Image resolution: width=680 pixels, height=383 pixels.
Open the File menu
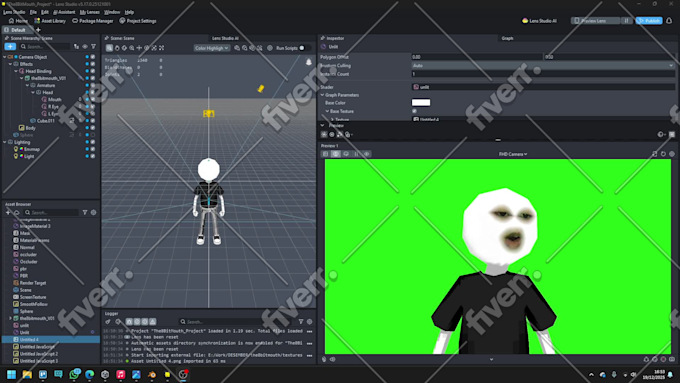pyautogui.click(x=33, y=12)
